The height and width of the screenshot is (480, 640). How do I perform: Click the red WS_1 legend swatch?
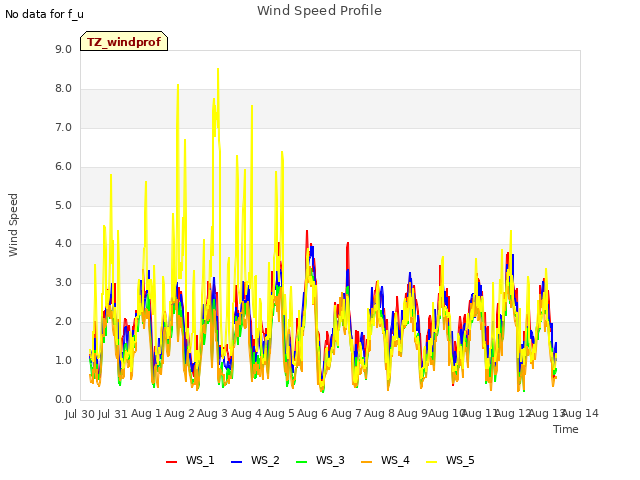(x=171, y=462)
